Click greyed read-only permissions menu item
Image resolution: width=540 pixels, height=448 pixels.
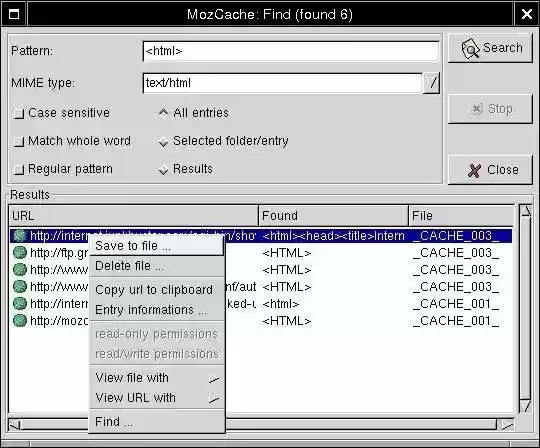click(157, 334)
